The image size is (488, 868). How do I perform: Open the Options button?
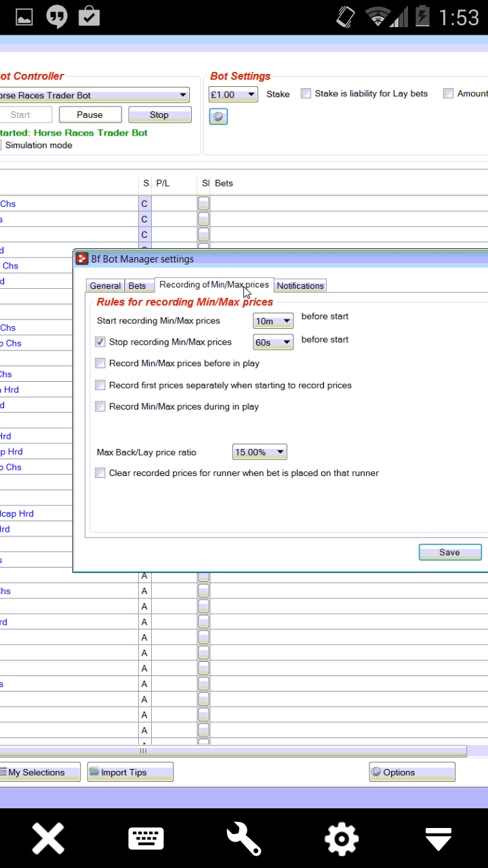point(412,772)
